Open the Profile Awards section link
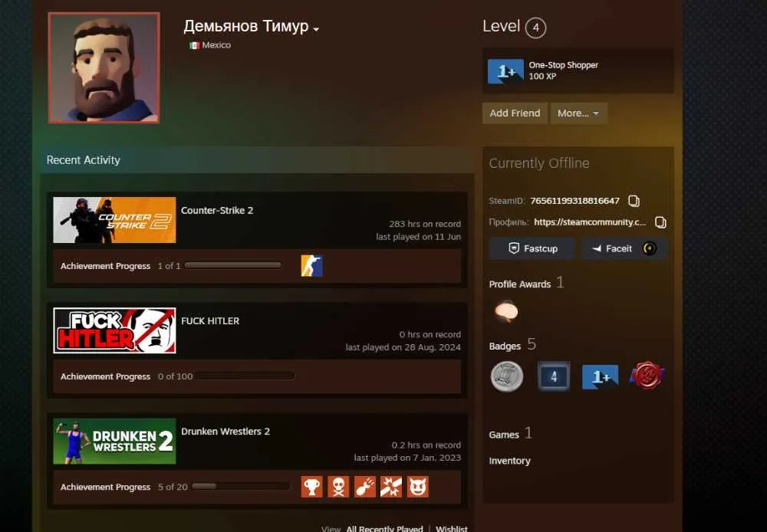Image resolution: width=767 pixels, height=532 pixels. coord(520,284)
